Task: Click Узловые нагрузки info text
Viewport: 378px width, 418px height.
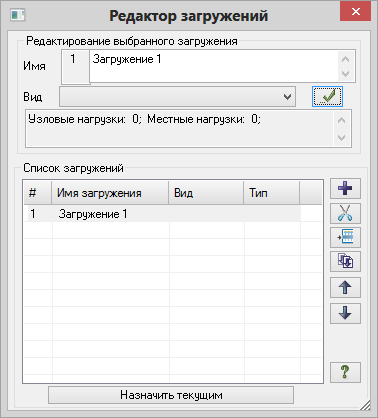Action: point(144,119)
